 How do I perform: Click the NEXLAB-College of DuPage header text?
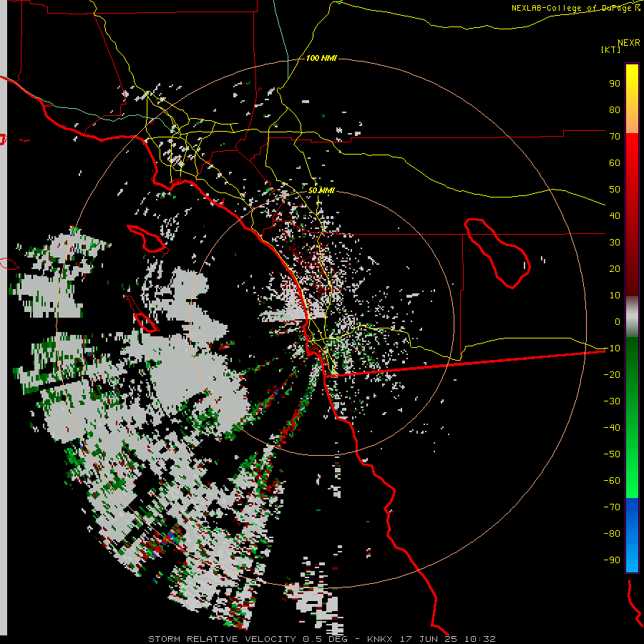tap(575, 8)
